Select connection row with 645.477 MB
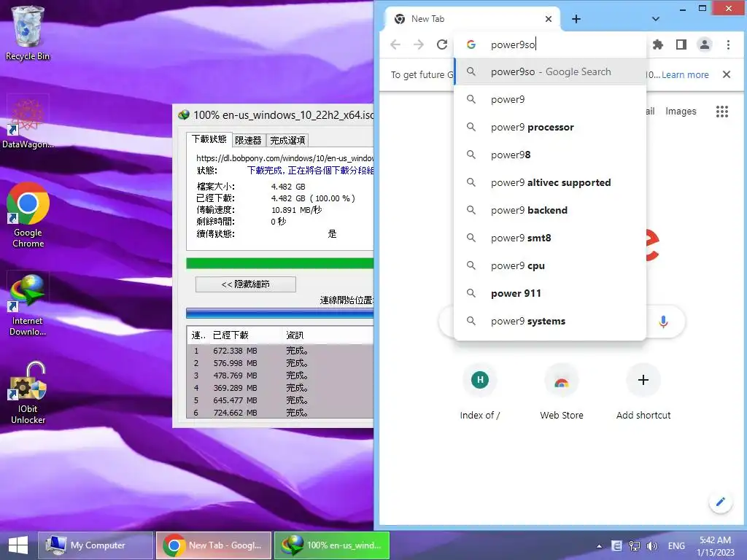Screen dimensions: 747x560 coord(279,400)
